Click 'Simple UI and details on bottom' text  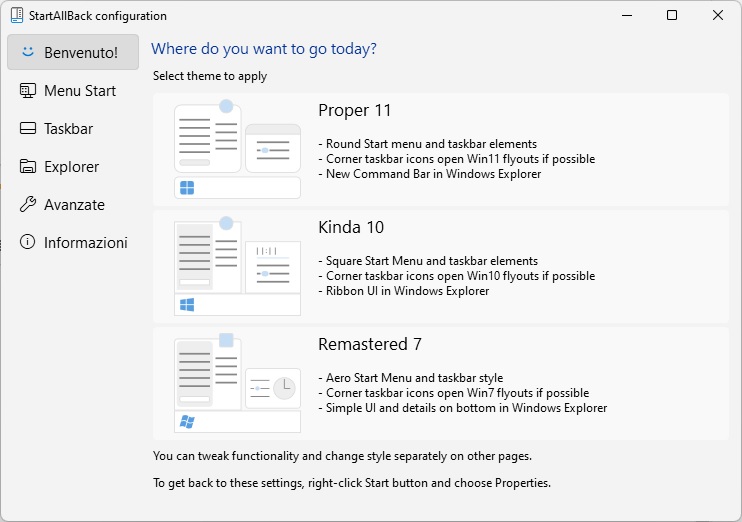click(462, 408)
